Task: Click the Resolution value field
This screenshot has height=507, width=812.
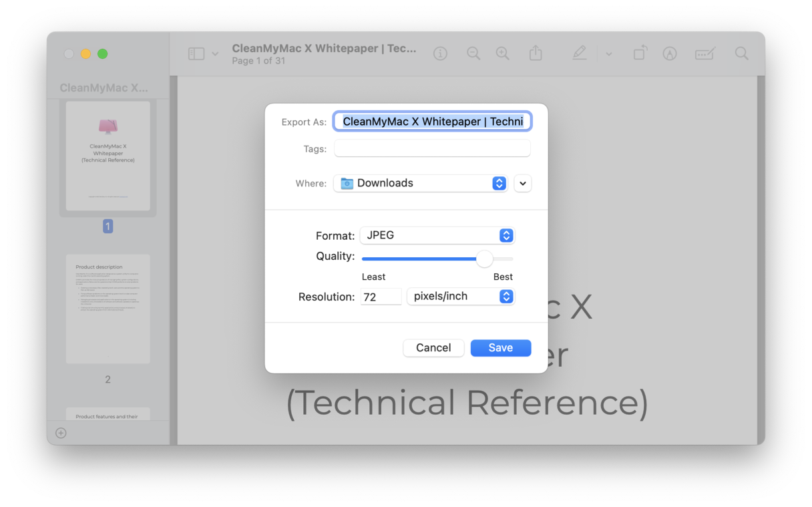Action: pos(381,297)
